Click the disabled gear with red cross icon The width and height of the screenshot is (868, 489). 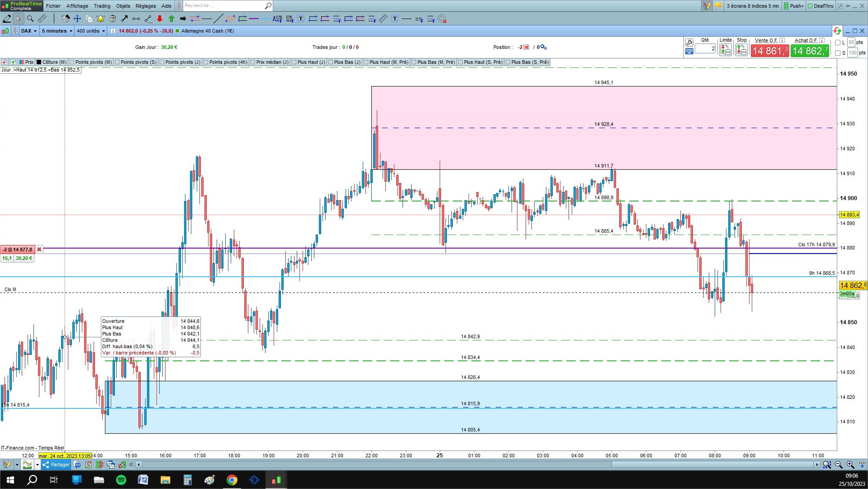[442, 19]
